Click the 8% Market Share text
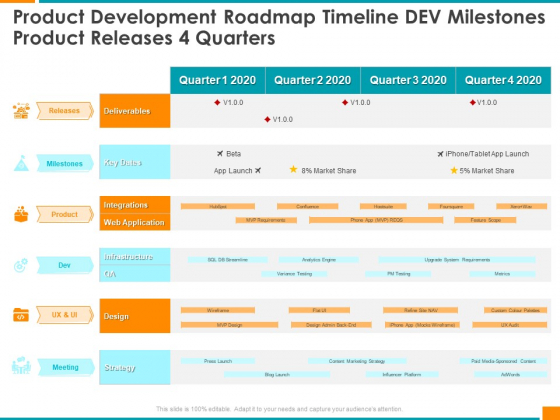560x420 pixels. 329,171
